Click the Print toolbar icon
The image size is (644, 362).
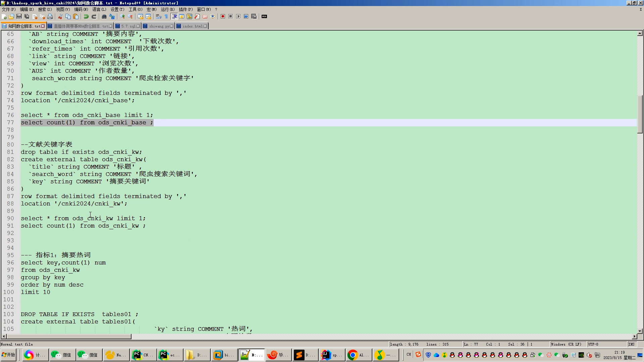[50, 16]
